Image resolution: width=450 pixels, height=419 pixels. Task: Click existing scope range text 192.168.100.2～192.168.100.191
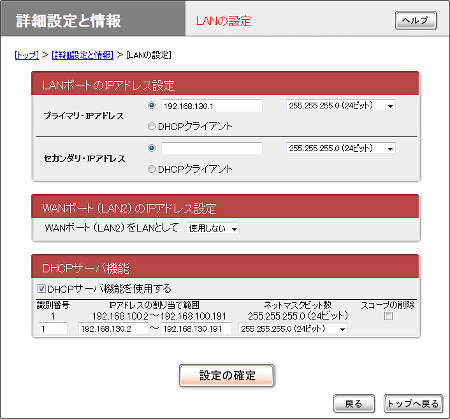(x=159, y=316)
